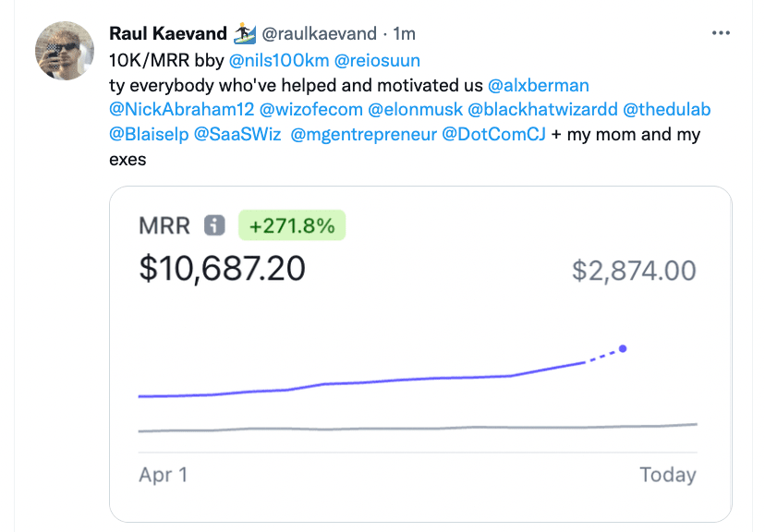765x532 pixels.
Task: Open the @SaaSWiz mention
Action: 237,135
